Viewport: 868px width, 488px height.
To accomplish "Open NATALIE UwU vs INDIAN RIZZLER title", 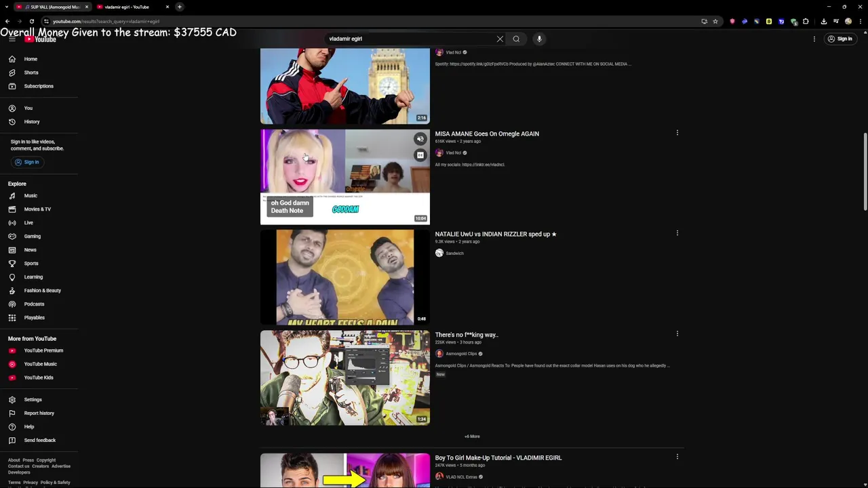I will point(496,234).
